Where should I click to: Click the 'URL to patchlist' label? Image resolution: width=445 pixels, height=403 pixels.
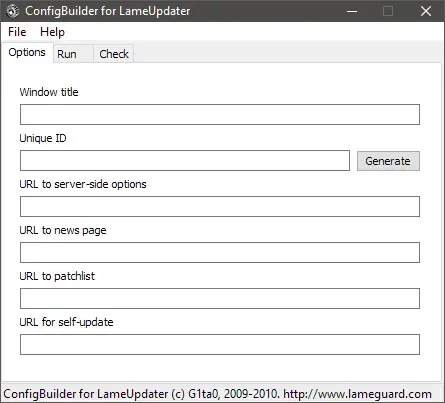click(57, 276)
